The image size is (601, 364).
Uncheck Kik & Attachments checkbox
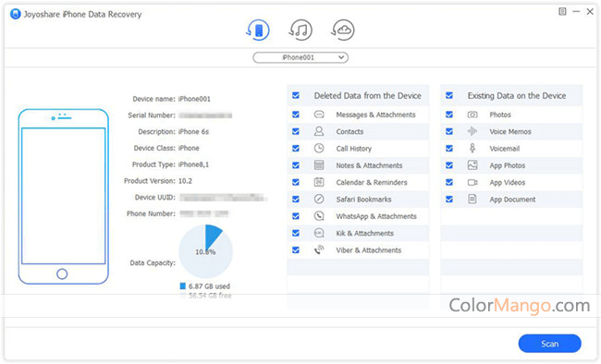click(x=296, y=233)
